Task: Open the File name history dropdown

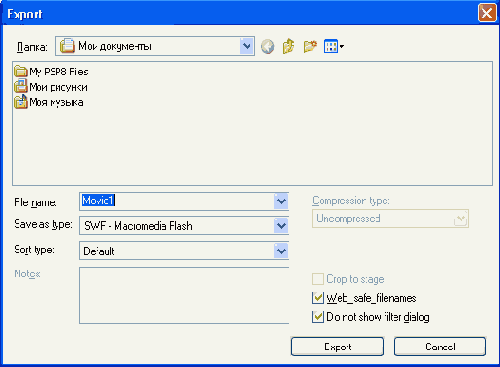Action: pos(281,201)
